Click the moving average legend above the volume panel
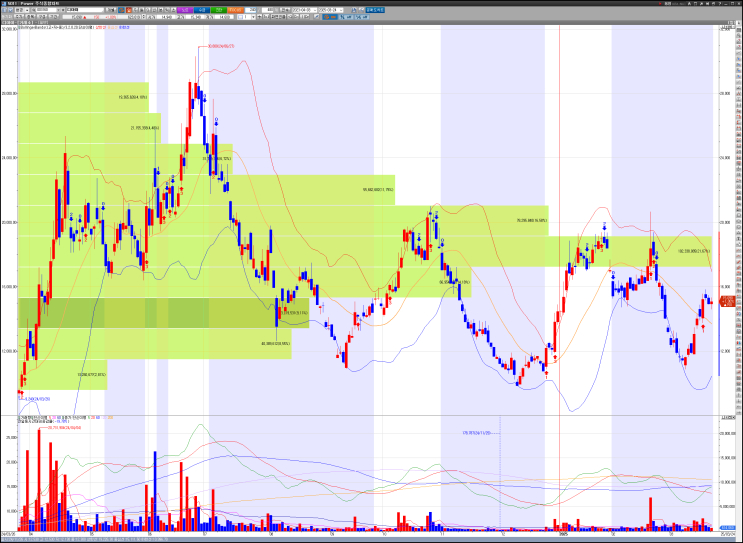This screenshot has width=743, height=543. pyautogui.click(x=65, y=417)
